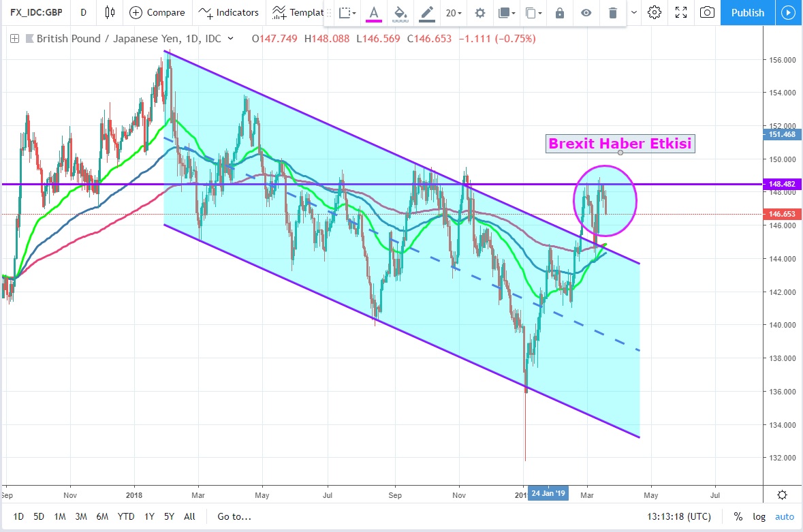
Task: Toggle log scale mode
Action: 759,516
